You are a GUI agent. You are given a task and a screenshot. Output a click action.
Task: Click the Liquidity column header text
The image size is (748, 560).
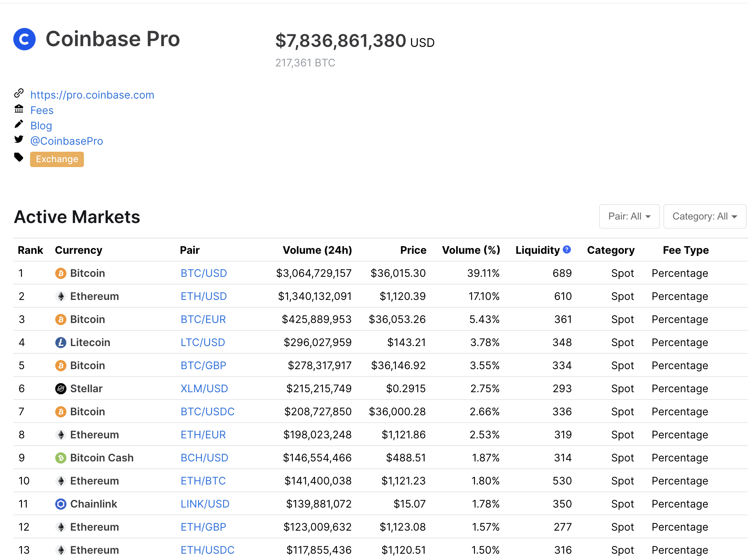(x=538, y=250)
